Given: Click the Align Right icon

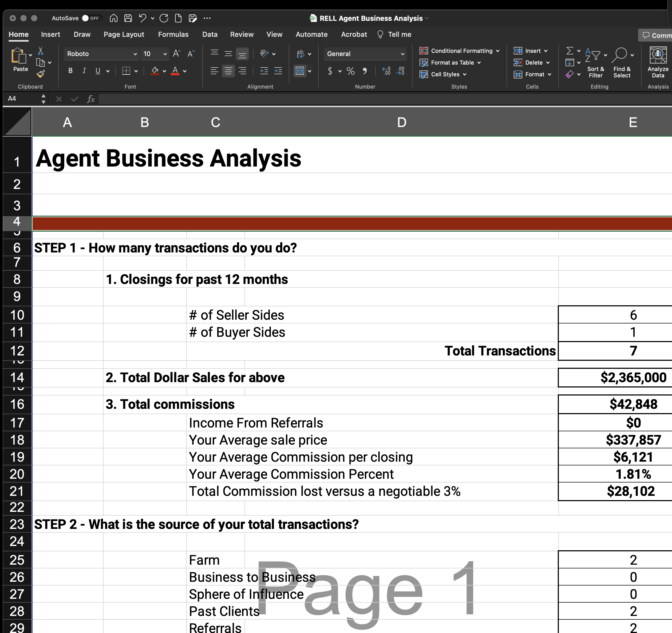Looking at the screenshot, I should 242,71.
